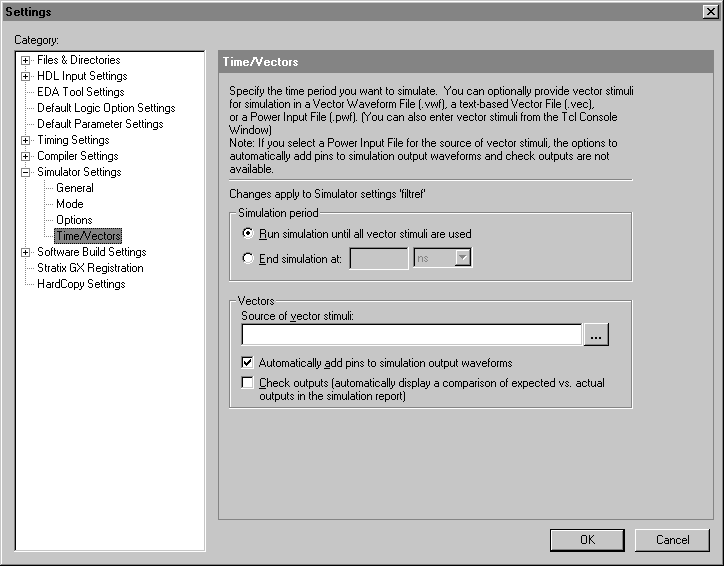The width and height of the screenshot is (724, 566).
Task: Open Stratix GX Registration category
Action: point(90,268)
